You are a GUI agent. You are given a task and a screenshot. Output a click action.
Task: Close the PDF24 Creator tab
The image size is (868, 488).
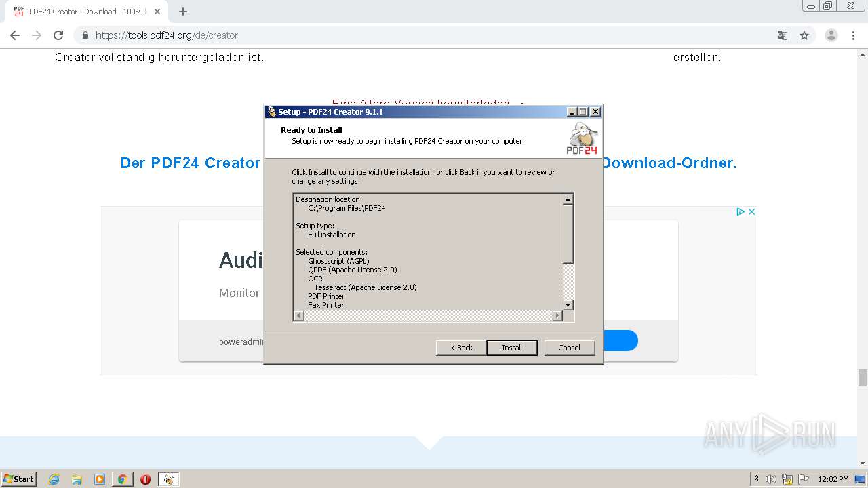[157, 12]
